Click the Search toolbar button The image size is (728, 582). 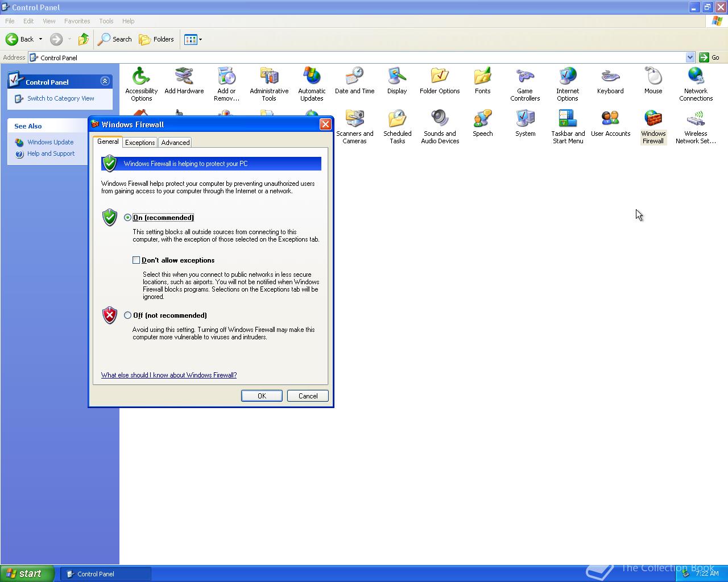click(x=115, y=39)
